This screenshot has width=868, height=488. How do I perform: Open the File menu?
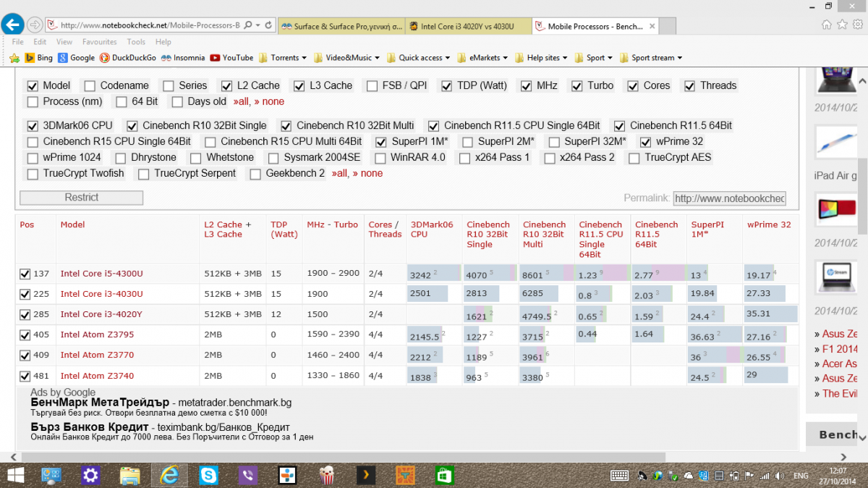(x=18, y=42)
